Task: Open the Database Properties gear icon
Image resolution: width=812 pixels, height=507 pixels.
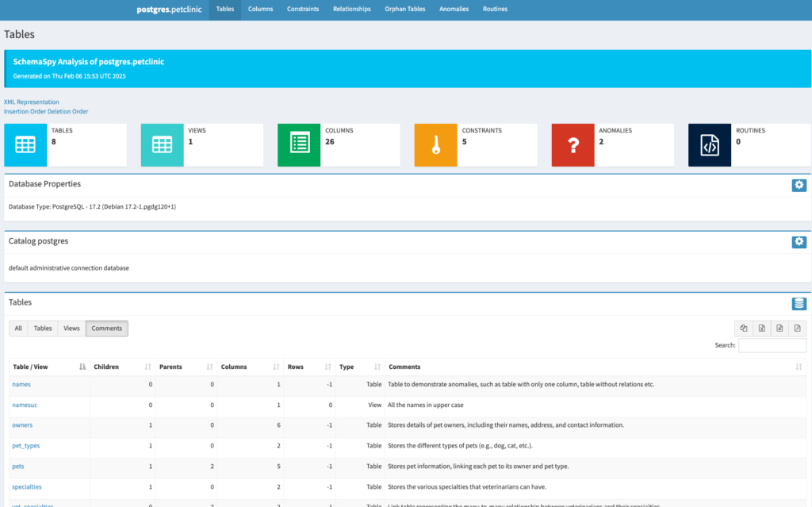Action: tap(799, 185)
